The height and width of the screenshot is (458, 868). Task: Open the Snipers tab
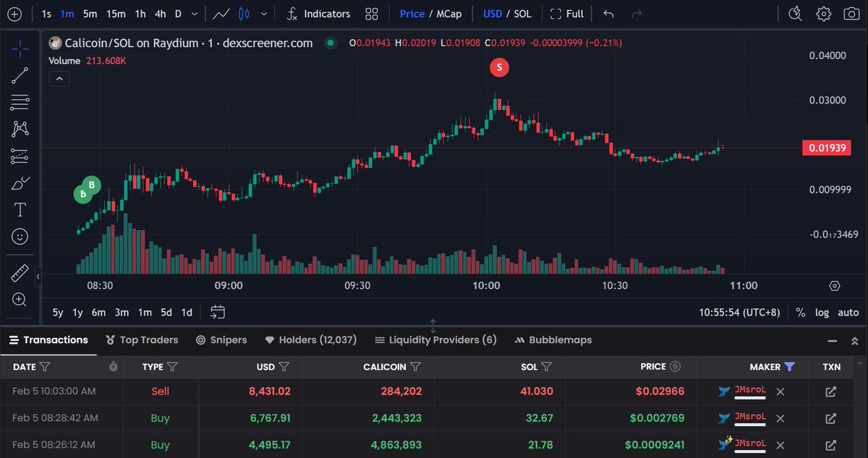pos(221,340)
